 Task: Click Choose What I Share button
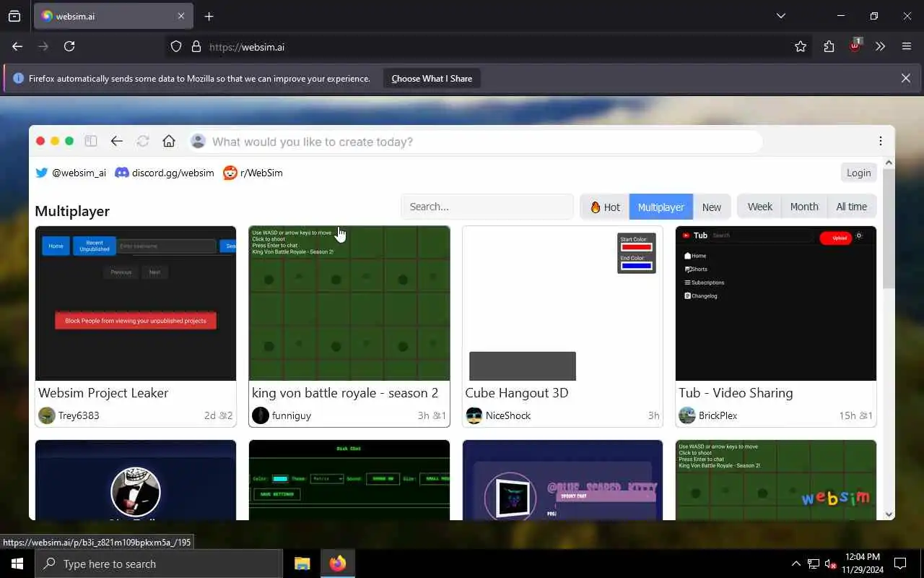click(432, 78)
